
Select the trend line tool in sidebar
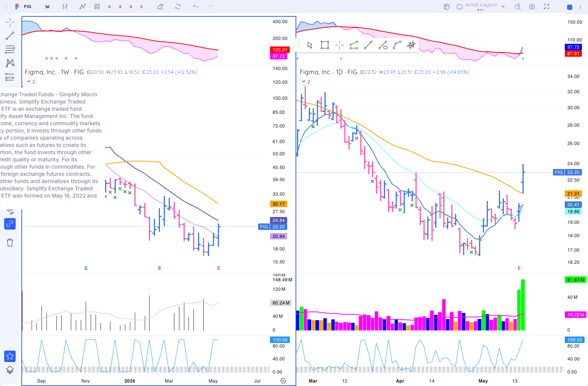(x=10, y=36)
